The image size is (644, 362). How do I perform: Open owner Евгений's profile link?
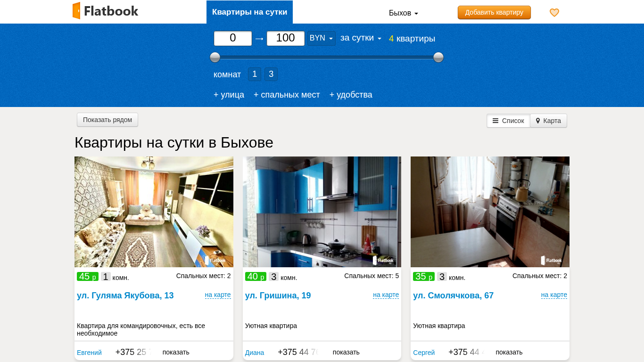click(89, 353)
